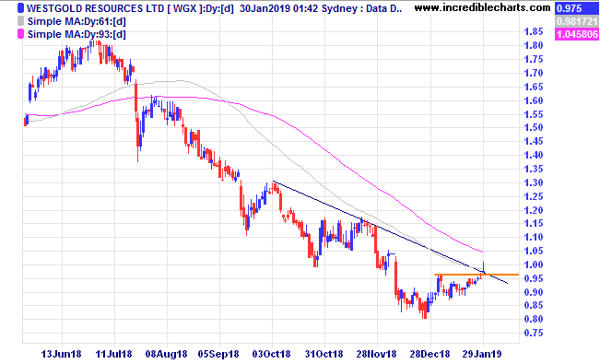Click the 1.85 price axis label
The height and width of the screenshot is (364, 600).
[x=534, y=31]
